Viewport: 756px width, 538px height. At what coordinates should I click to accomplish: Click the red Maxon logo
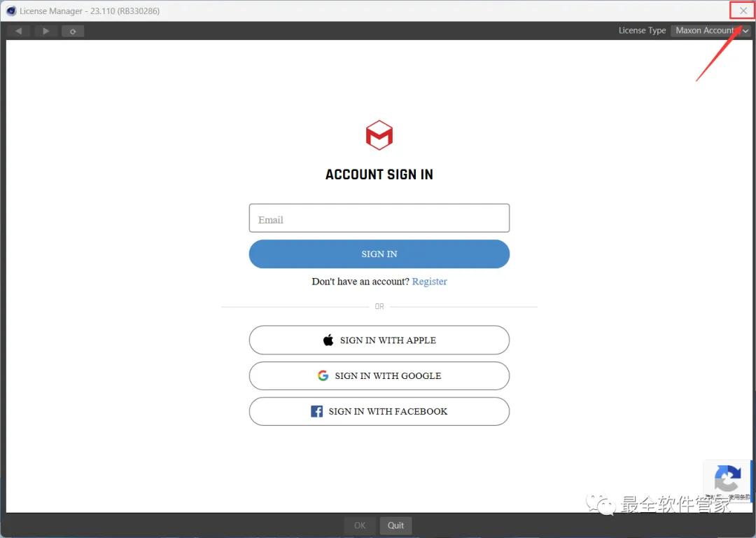tap(379, 135)
